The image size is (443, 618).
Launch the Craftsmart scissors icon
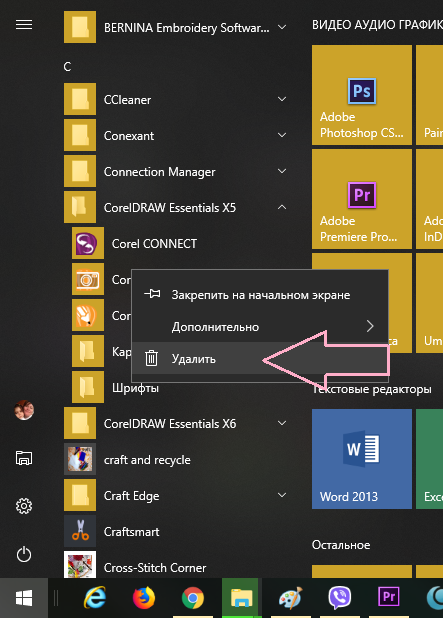click(x=80, y=531)
